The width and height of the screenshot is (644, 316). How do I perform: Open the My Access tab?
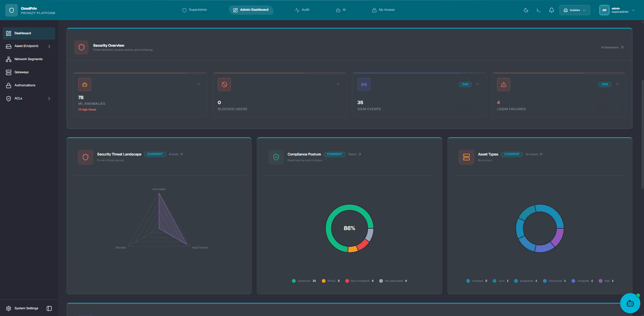coord(383,10)
